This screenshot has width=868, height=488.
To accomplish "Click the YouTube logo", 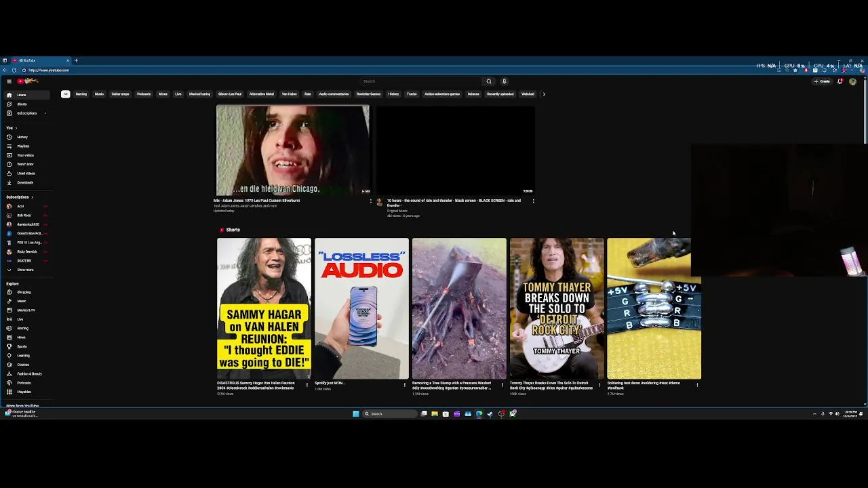I will (28, 81).
